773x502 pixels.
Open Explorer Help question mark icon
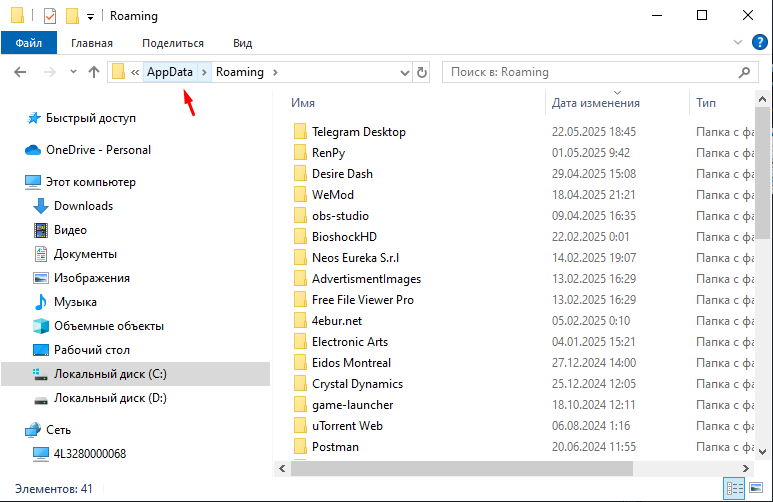click(761, 43)
